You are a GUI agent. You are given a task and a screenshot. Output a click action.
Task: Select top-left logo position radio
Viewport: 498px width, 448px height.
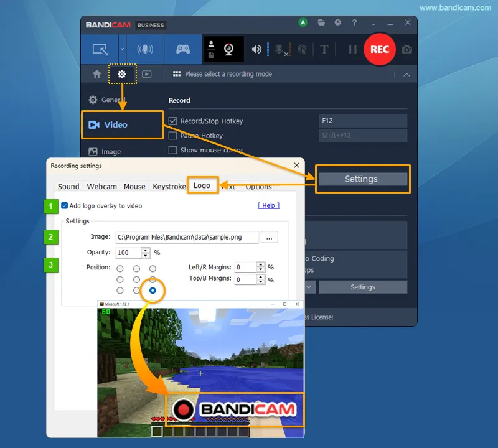pos(120,269)
